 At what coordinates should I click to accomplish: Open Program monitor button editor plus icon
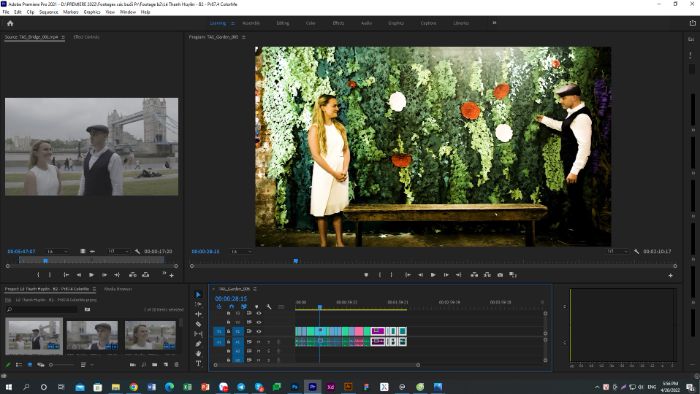670,275
